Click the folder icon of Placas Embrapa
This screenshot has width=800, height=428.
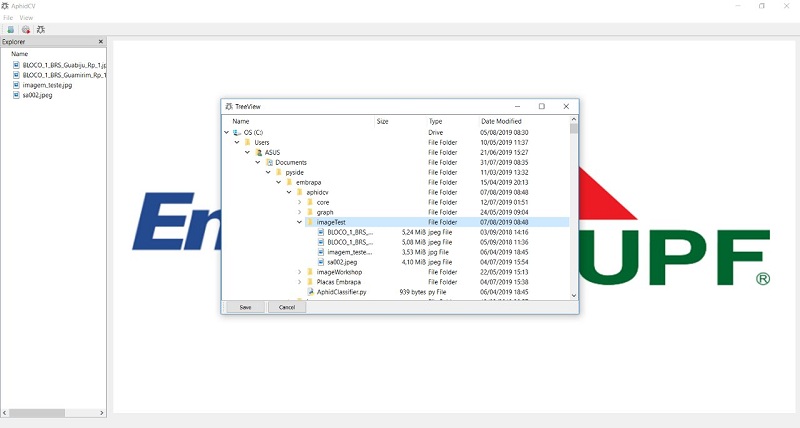click(x=310, y=282)
